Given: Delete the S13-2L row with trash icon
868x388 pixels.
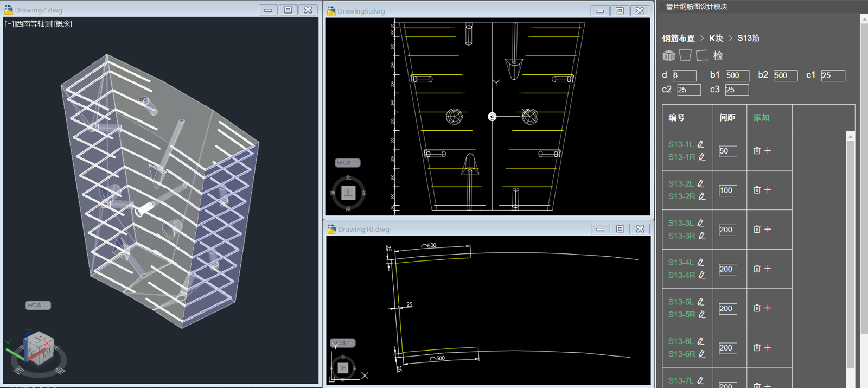Looking at the screenshot, I should pyautogui.click(x=757, y=190).
